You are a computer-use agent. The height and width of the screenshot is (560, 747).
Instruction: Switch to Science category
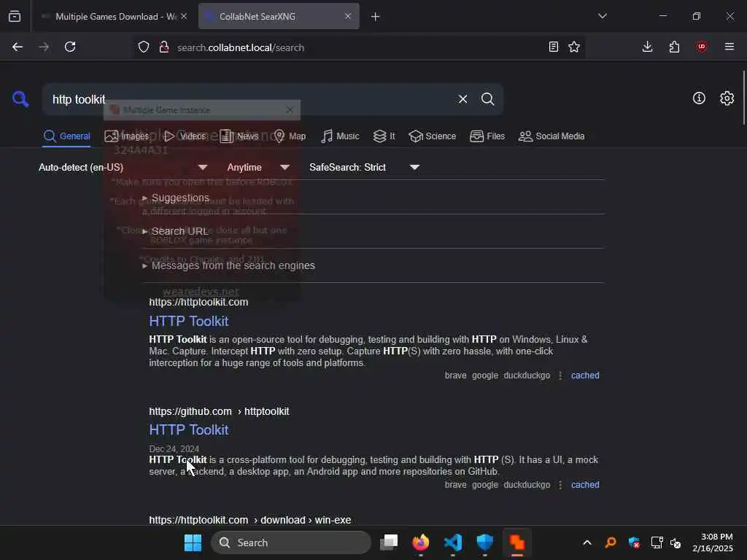432,136
